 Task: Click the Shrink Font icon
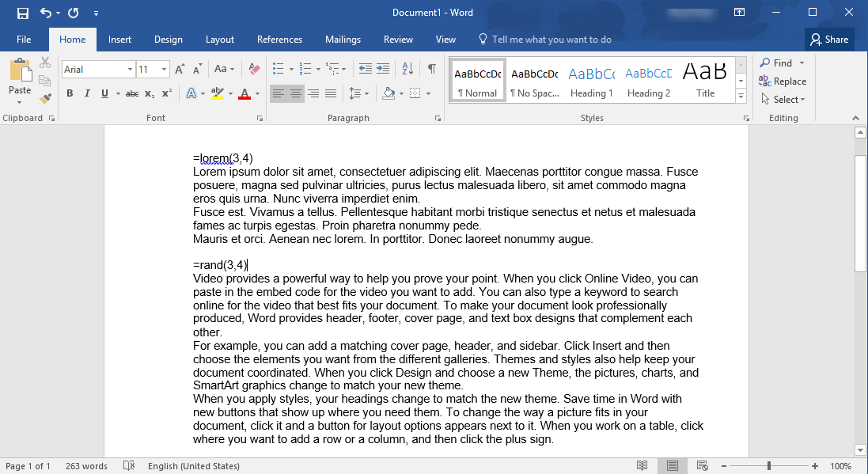point(197,69)
